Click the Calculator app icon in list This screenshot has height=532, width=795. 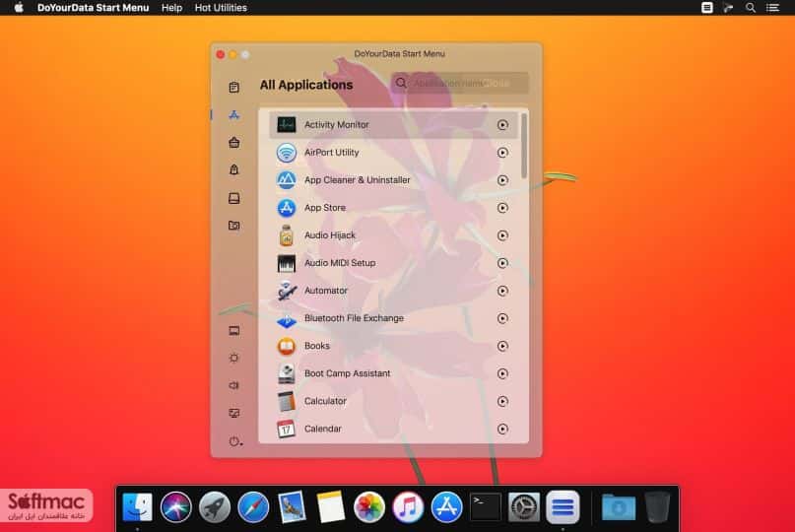287,401
